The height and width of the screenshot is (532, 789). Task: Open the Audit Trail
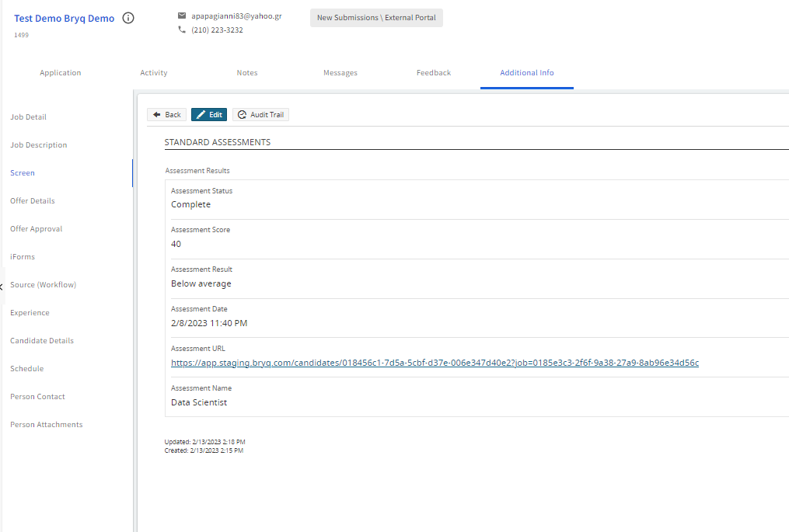pos(260,115)
